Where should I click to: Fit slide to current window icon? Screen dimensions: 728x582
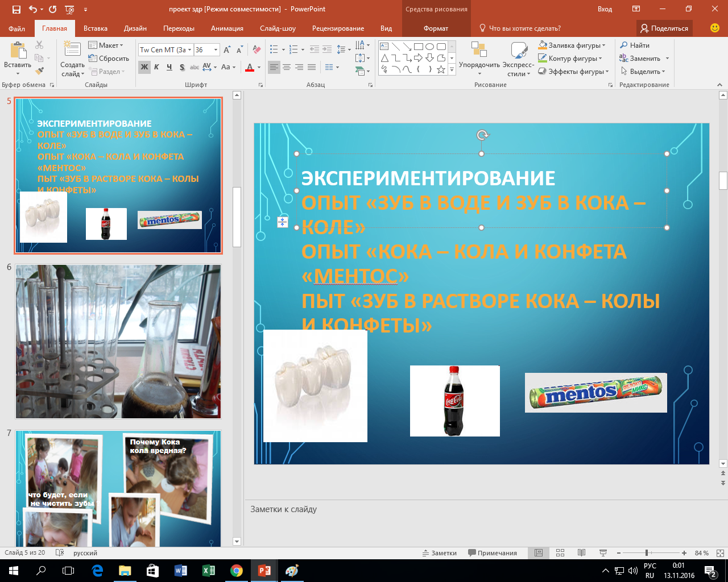click(720, 553)
